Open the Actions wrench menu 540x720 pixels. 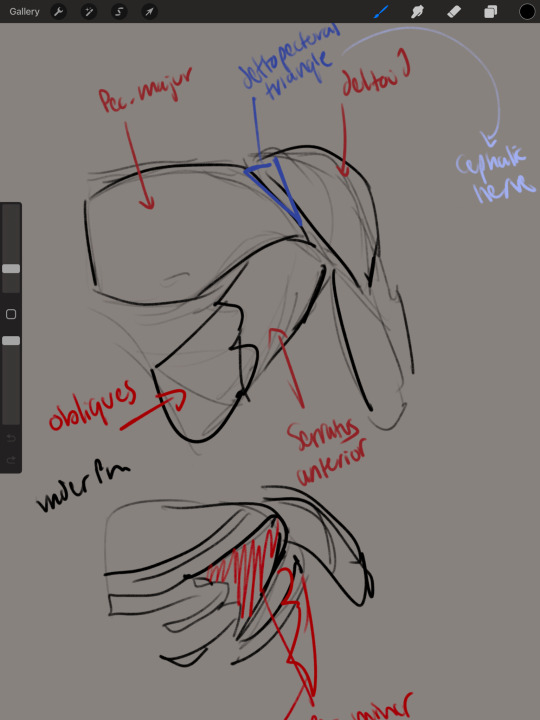(x=58, y=11)
